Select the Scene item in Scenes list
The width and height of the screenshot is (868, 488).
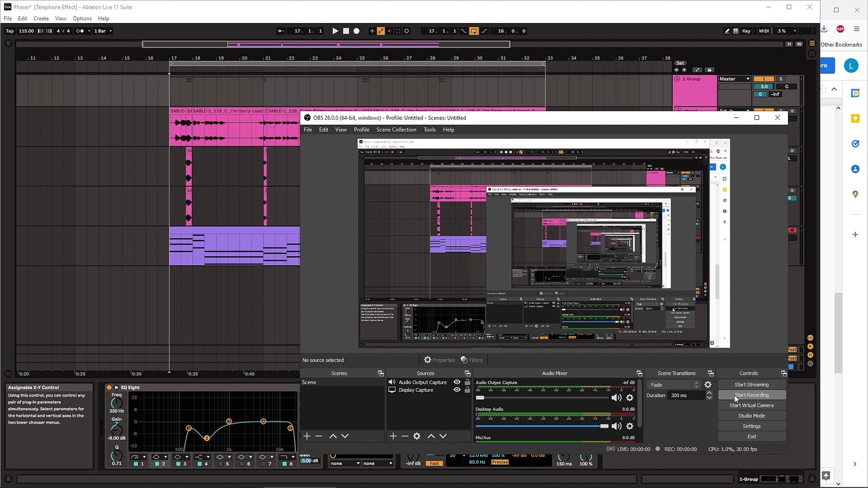click(342, 382)
